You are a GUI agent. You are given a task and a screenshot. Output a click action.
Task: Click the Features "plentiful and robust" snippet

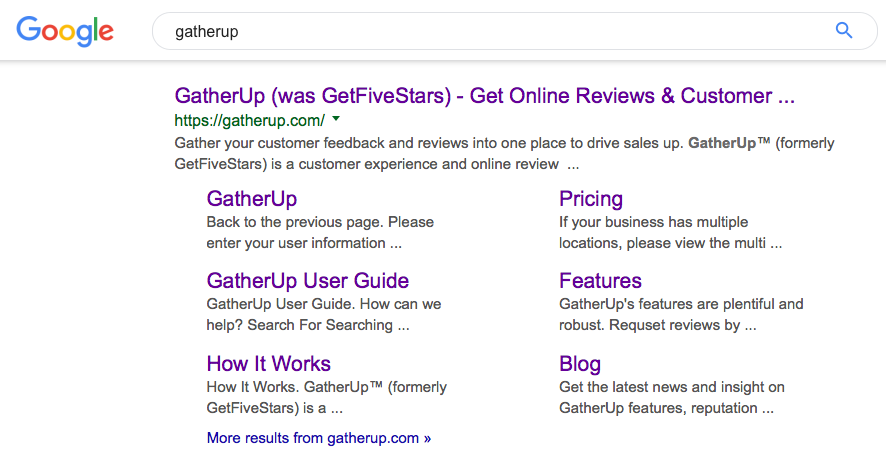click(x=680, y=314)
